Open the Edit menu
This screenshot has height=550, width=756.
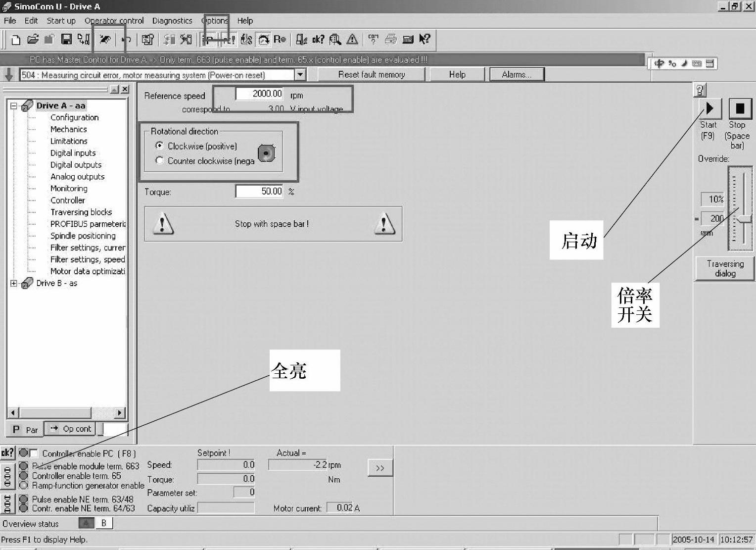[31, 21]
